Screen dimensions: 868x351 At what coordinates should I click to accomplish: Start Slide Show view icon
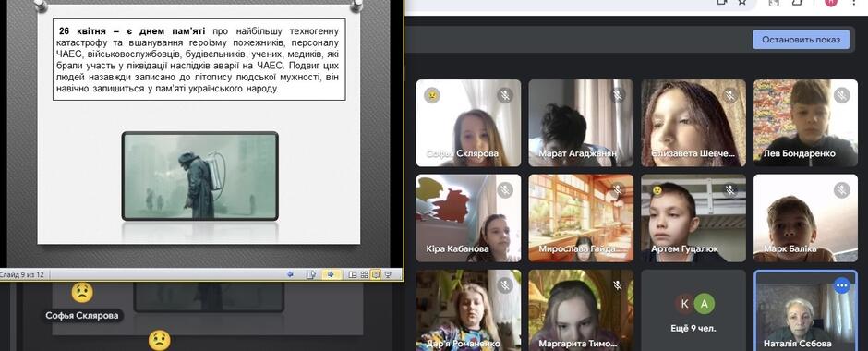(x=388, y=274)
